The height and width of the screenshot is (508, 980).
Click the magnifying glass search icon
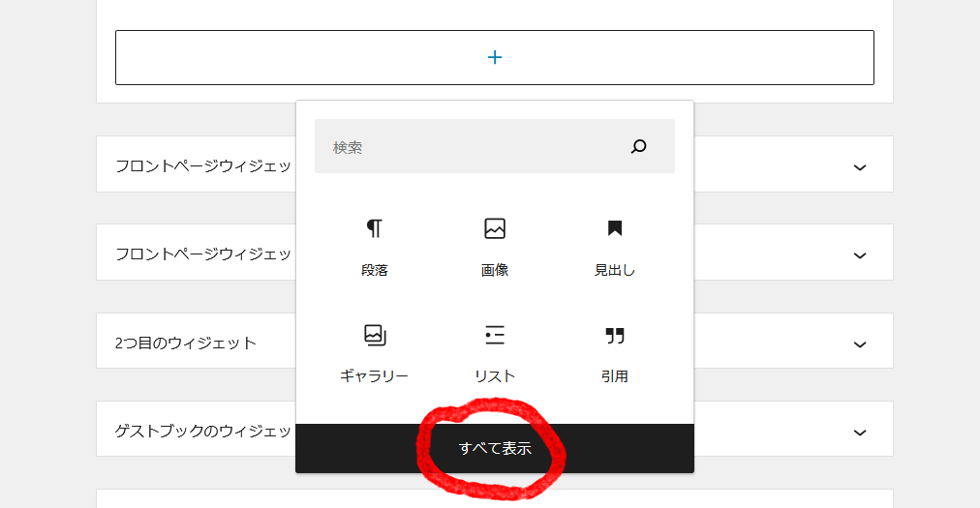638,147
